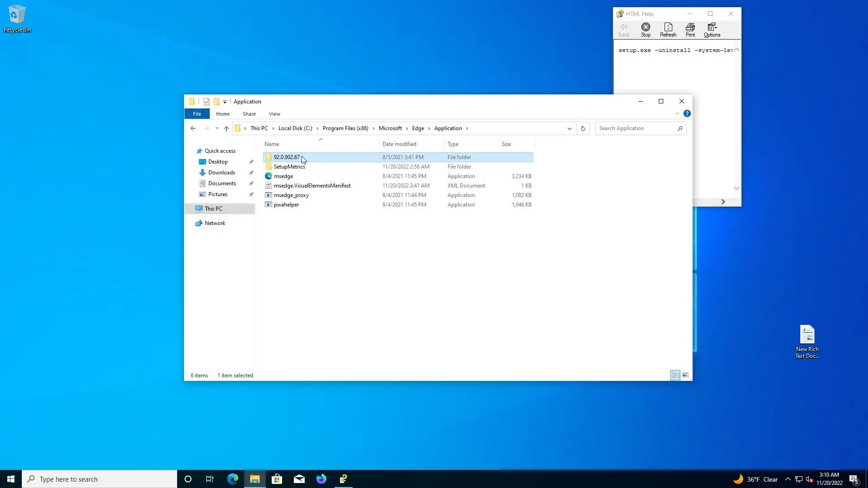This screenshot has width=868, height=488.
Task: Expand the address bar history dropdown
Action: tap(569, 128)
